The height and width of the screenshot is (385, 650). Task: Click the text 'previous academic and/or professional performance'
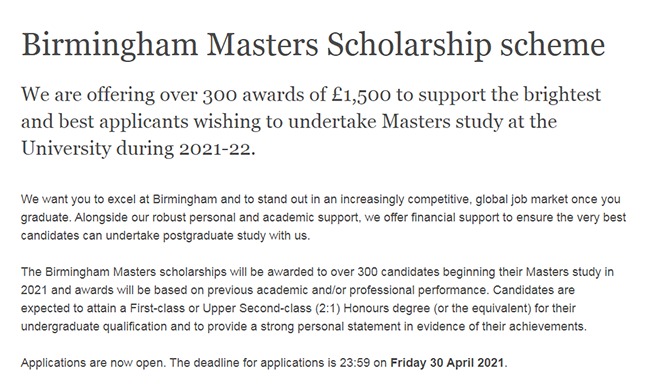(x=347, y=290)
